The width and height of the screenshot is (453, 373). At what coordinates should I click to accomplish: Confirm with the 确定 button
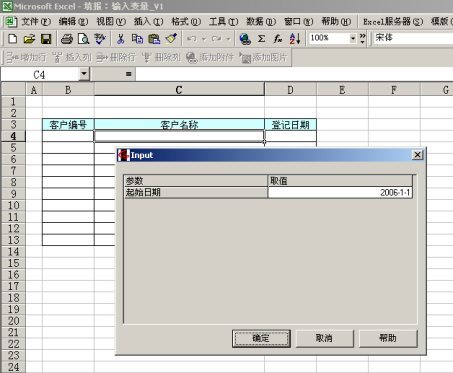pyautogui.click(x=261, y=338)
